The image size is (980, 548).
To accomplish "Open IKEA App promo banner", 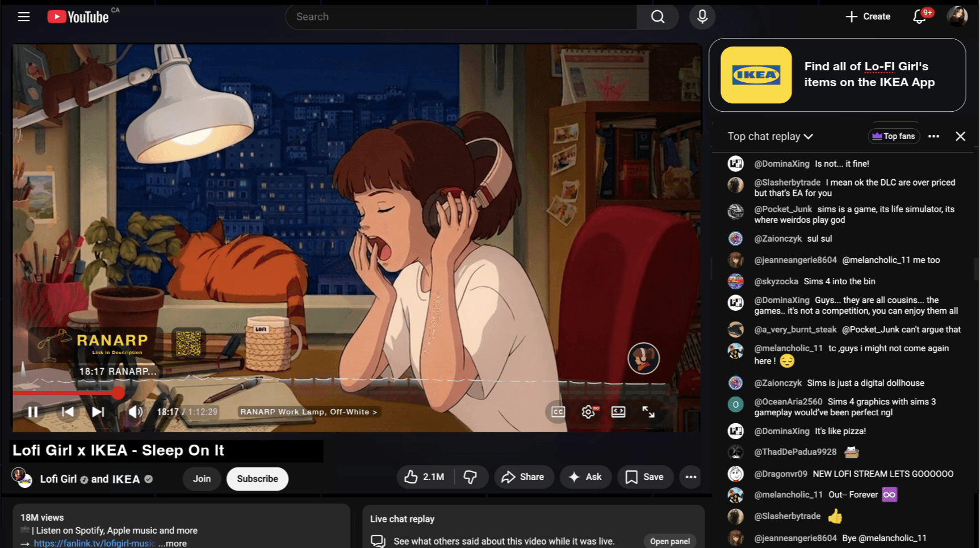I will pyautogui.click(x=837, y=75).
